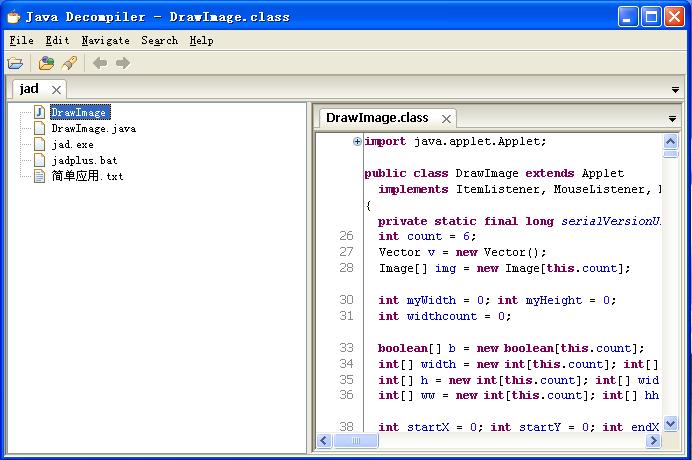Open the jad panel tab list dropdown
Screen dimensions: 692x460
pyautogui.click(x=676, y=90)
